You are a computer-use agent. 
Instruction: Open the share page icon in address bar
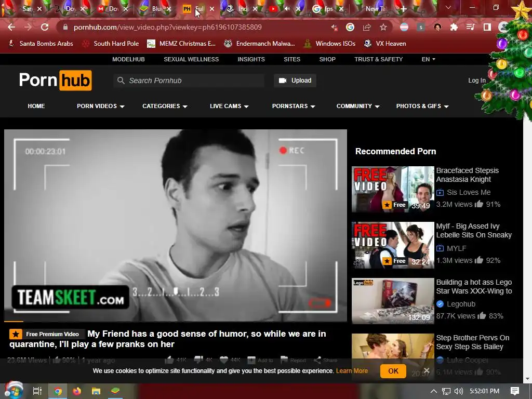(367, 27)
